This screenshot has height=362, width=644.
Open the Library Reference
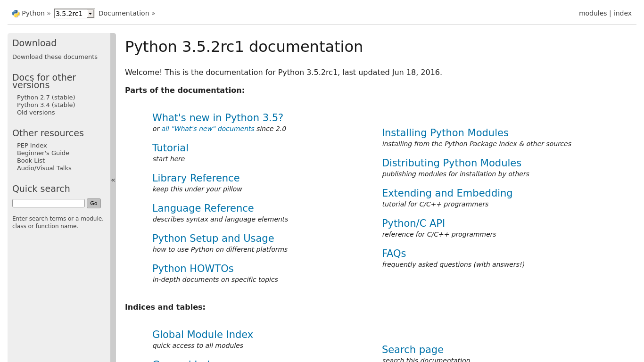(196, 178)
